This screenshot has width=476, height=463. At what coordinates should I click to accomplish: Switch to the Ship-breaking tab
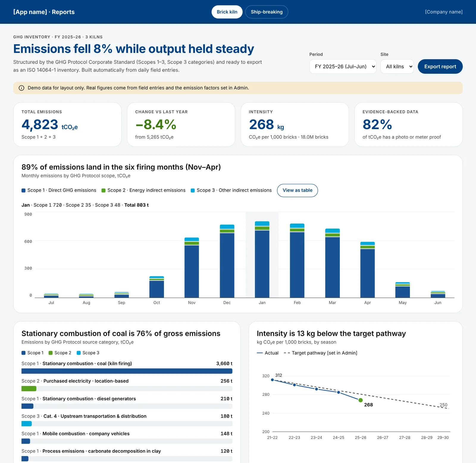coord(267,12)
